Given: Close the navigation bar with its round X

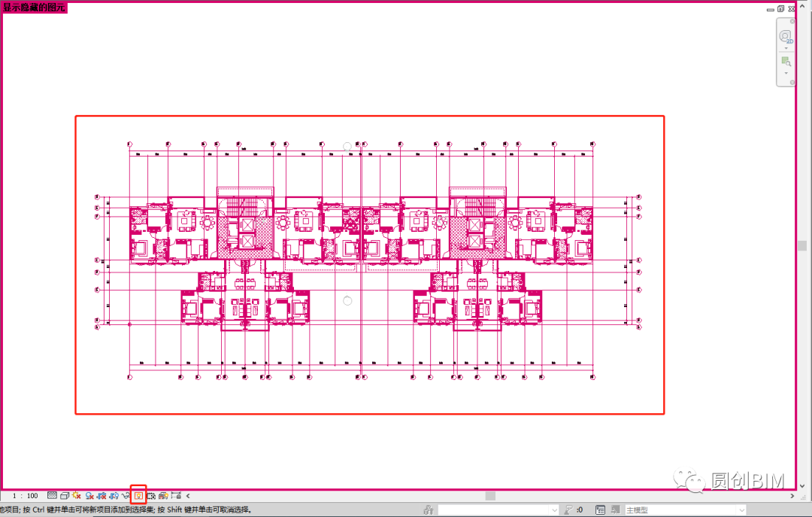Looking at the screenshot, I should pyautogui.click(x=792, y=21).
